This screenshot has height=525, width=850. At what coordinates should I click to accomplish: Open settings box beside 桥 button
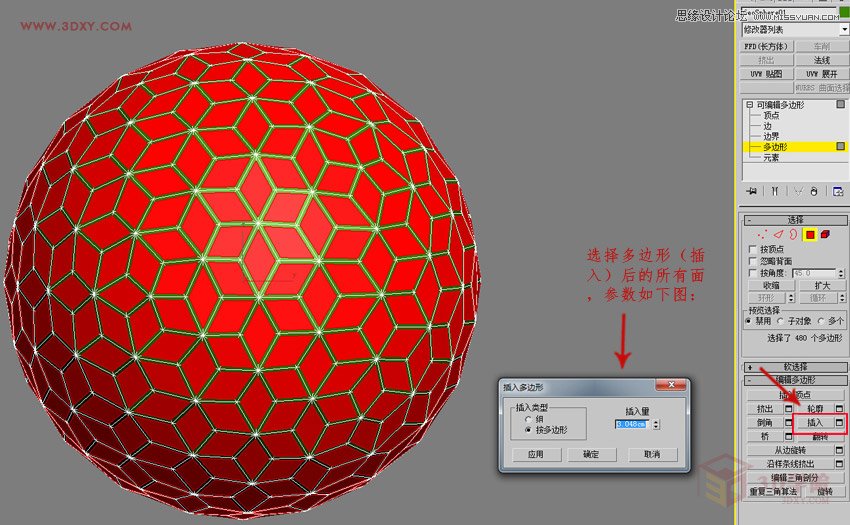click(x=789, y=437)
